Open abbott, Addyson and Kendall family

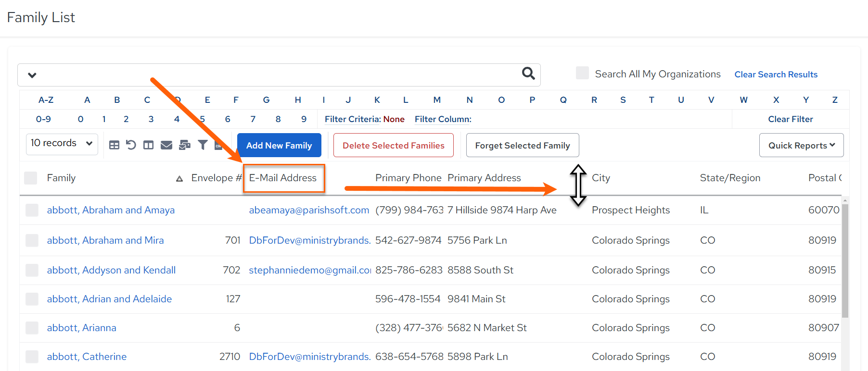tap(111, 270)
